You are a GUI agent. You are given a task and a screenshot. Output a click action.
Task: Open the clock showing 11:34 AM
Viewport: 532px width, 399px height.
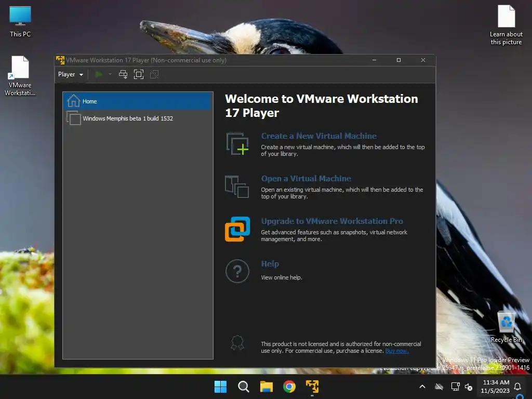tap(495, 387)
